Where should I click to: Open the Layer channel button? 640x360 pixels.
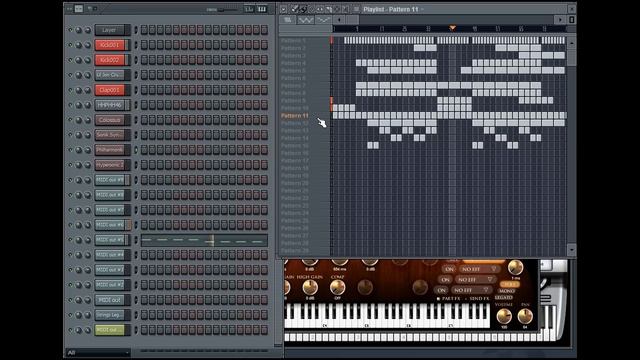click(x=109, y=30)
